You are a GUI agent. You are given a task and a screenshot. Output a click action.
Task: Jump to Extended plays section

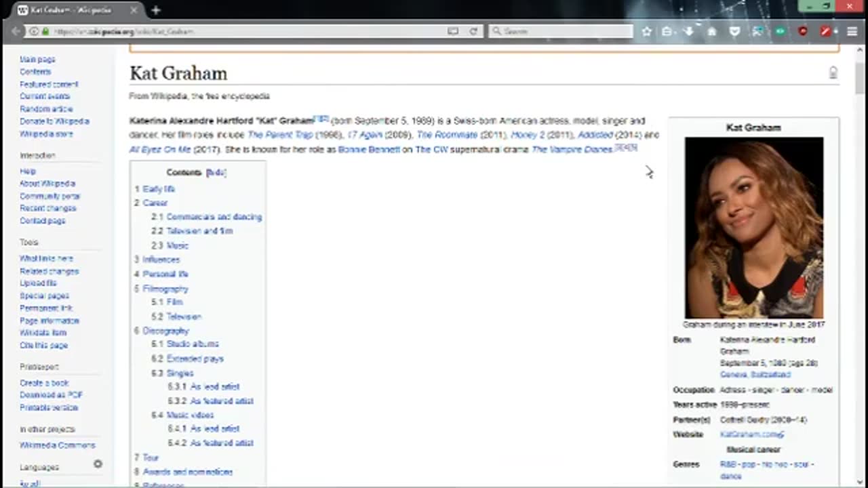pyautogui.click(x=195, y=359)
